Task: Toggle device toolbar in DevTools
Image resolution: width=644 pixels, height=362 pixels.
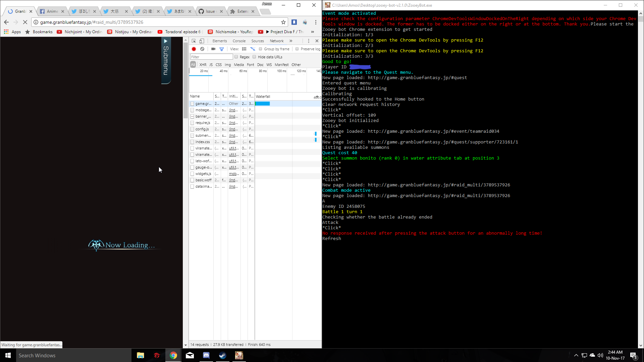Action: 202,41
